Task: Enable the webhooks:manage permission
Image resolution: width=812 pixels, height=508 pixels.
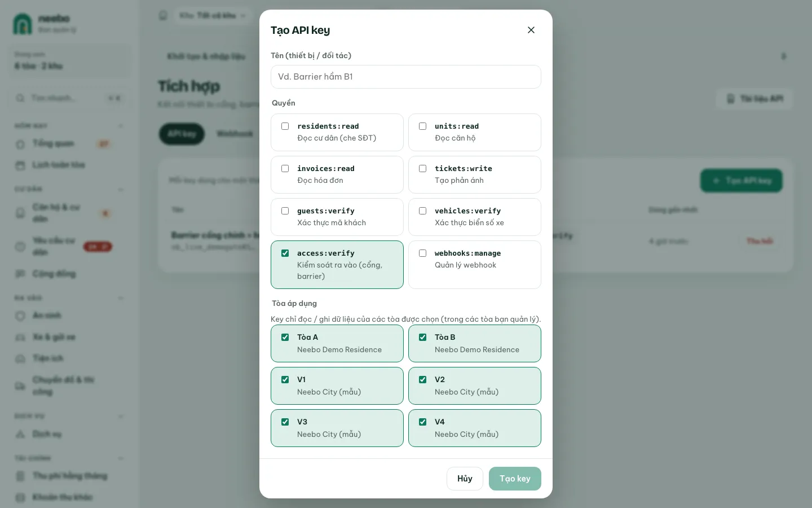Action: pyautogui.click(x=422, y=253)
